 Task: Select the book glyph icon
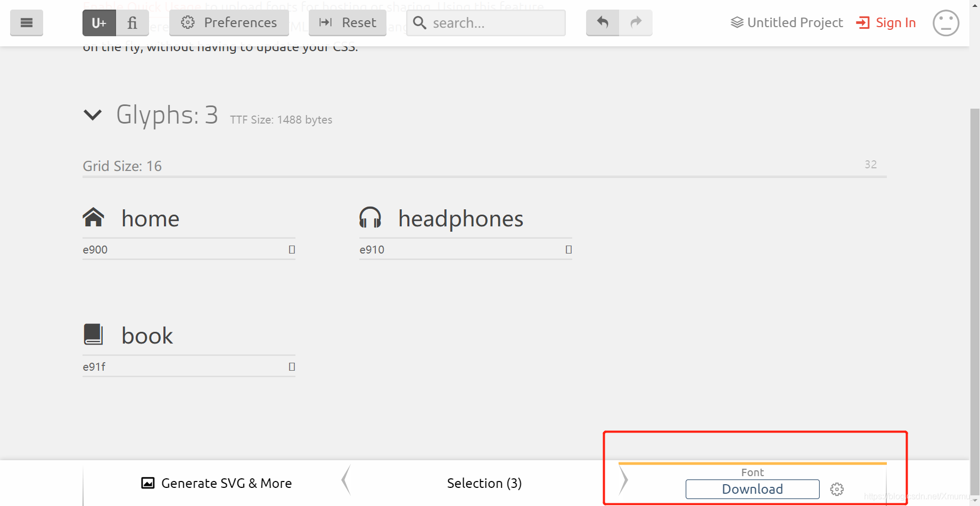[x=93, y=334]
